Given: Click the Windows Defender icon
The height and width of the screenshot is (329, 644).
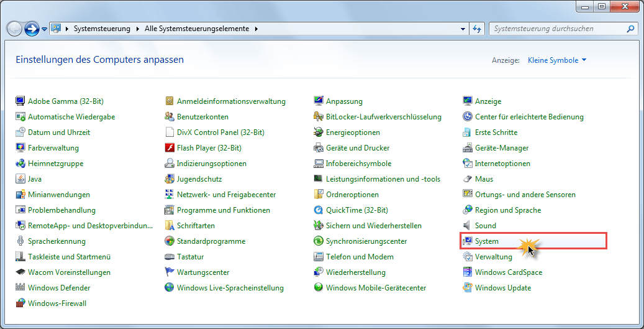Looking at the screenshot, I should (20, 288).
